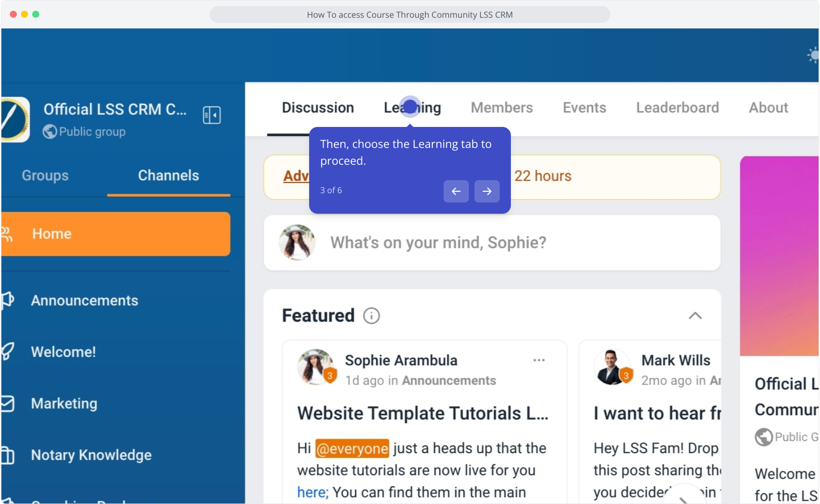The image size is (820, 504).
Task: Click the 'What's on your mind, Sophie?' field
Action: 492,243
